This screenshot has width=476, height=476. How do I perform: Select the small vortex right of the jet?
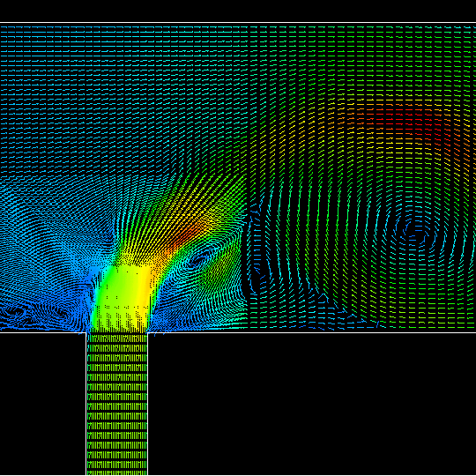coord(199,259)
